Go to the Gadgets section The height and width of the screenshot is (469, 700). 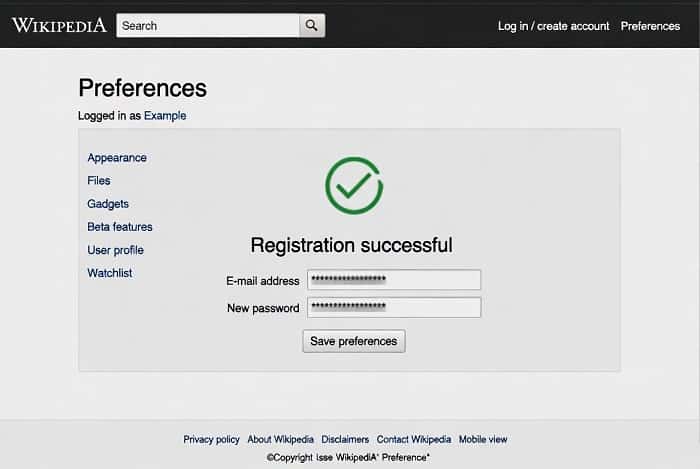(108, 204)
